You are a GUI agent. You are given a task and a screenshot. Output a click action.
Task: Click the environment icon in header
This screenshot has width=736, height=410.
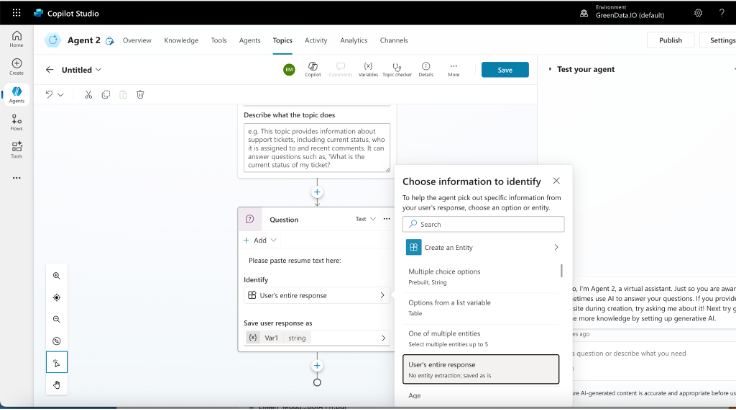pyautogui.click(x=584, y=13)
